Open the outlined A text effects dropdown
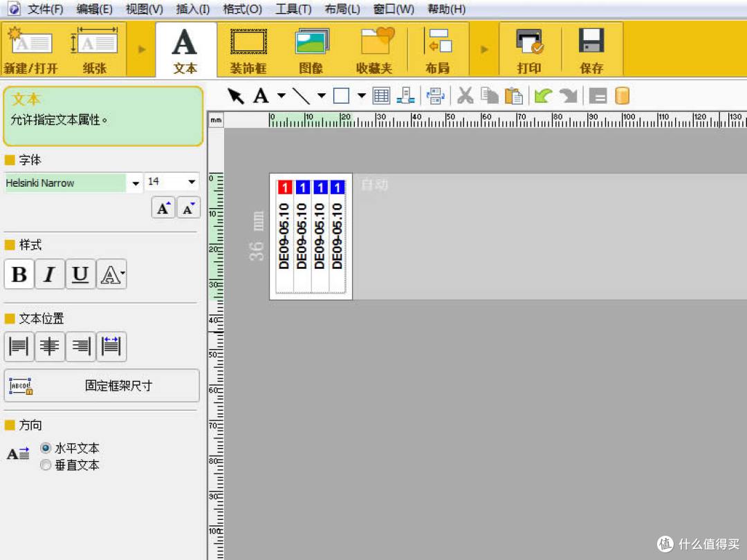Viewport: 747px width, 560px height. pyautogui.click(x=111, y=274)
